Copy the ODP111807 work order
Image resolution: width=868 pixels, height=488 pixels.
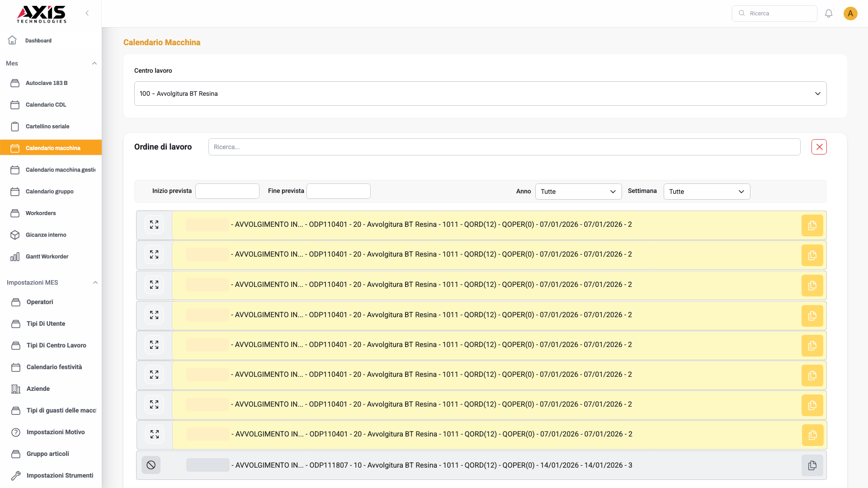(812, 465)
